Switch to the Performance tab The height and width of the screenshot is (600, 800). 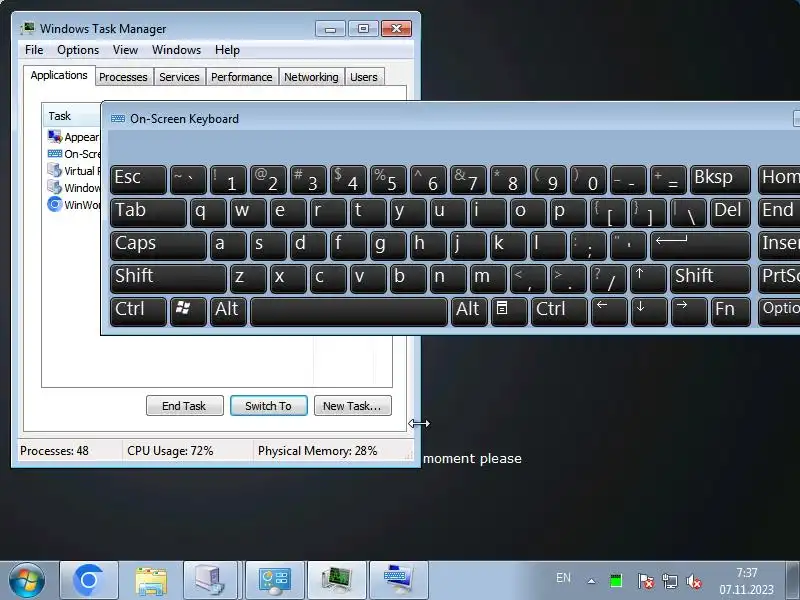(242, 77)
